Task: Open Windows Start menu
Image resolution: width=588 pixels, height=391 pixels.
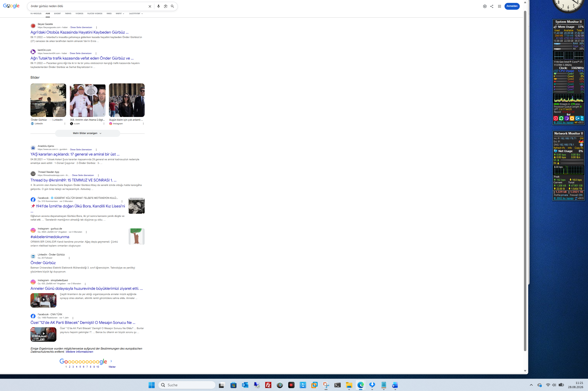Action: pos(152,385)
